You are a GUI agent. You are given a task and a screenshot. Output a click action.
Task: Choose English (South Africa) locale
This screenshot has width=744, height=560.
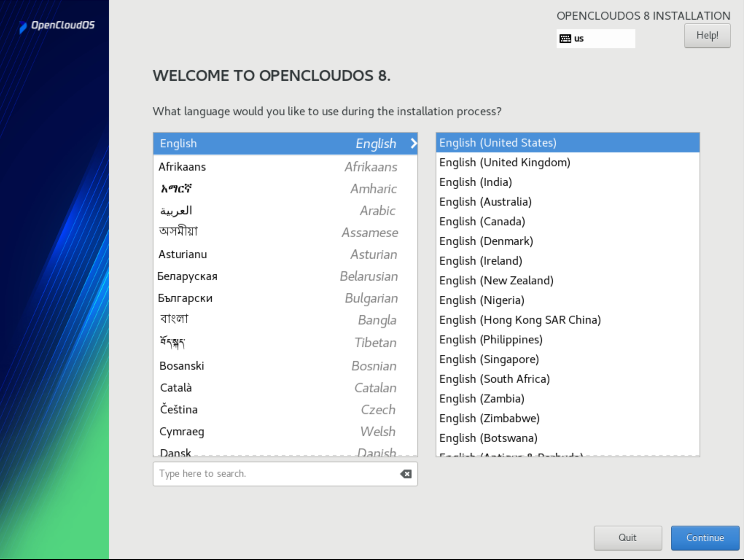click(x=568, y=379)
